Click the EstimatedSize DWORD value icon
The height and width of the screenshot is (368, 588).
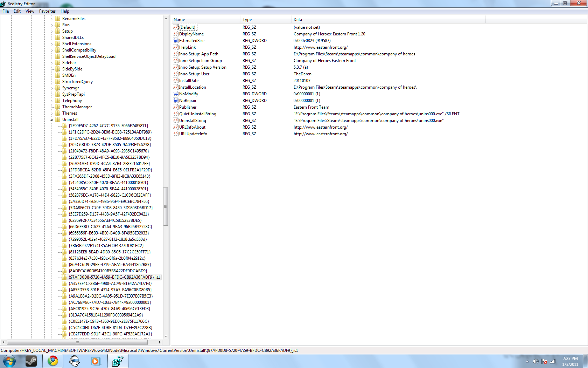pyautogui.click(x=176, y=40)
